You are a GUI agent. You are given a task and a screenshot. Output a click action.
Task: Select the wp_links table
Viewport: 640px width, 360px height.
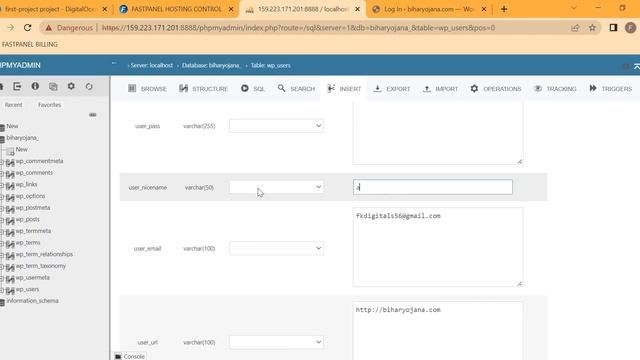pyautogui.click(x=27, y=184)
